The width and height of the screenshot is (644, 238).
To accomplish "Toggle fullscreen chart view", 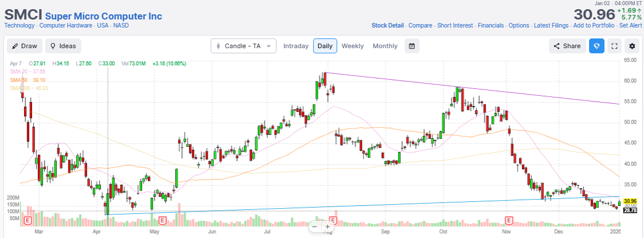I will [615, 46].
